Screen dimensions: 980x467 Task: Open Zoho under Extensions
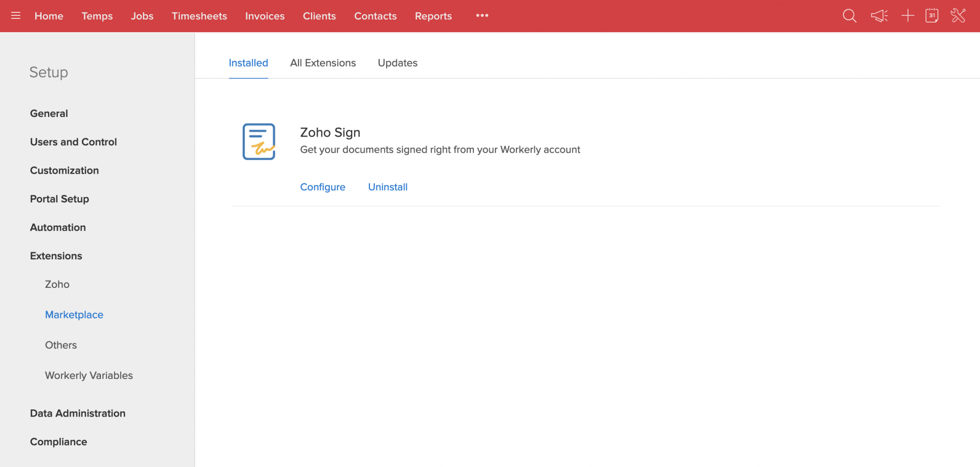coord(57,284)
